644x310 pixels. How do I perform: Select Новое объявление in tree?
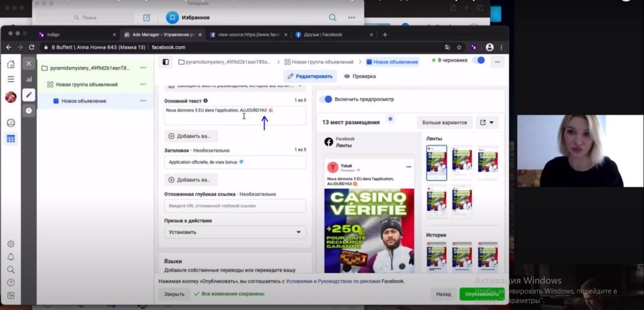pyautogui.click(x=95, y=101)
